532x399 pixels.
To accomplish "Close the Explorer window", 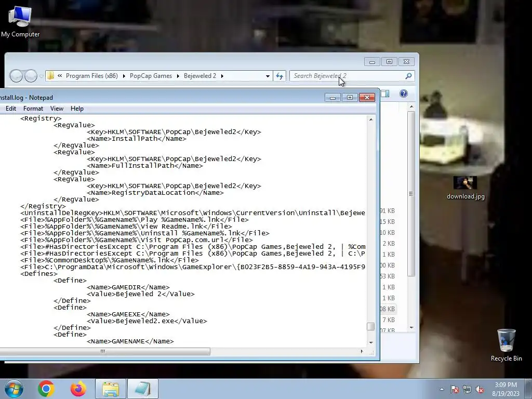I will (x=406, y=62).
